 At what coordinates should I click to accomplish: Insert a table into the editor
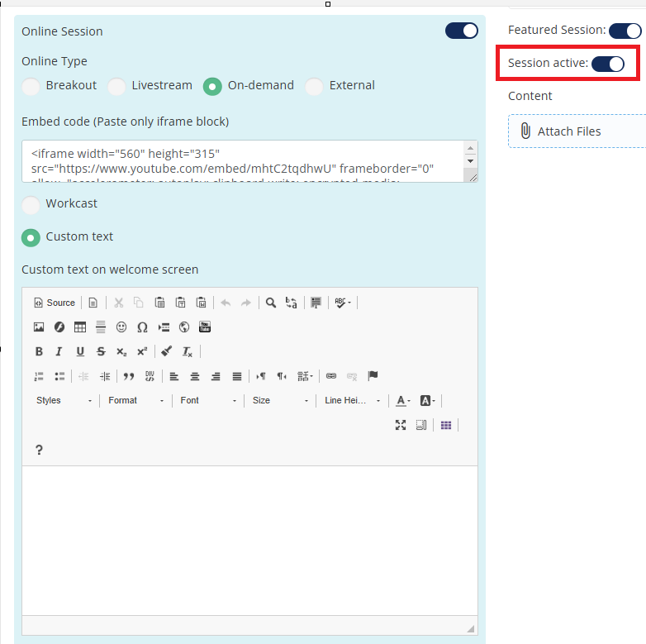[80, 327]
